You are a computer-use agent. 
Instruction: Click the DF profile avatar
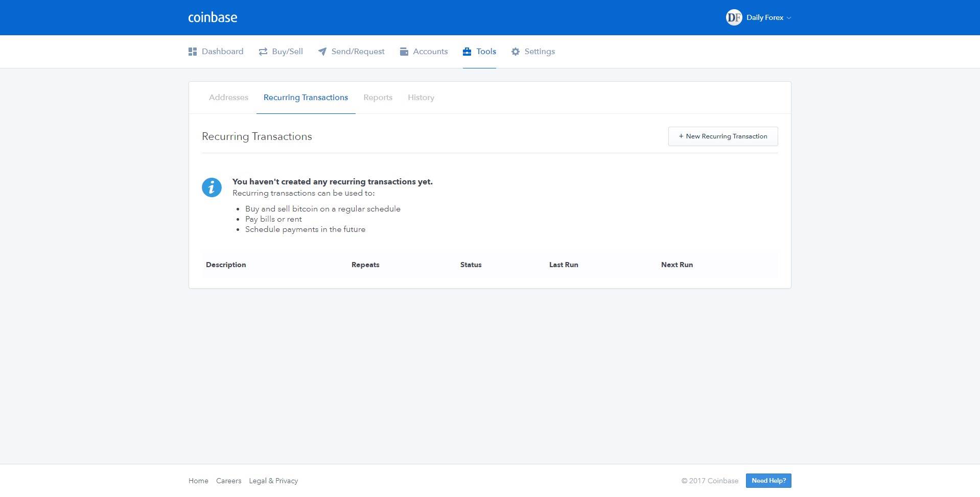tap(734, 17)
